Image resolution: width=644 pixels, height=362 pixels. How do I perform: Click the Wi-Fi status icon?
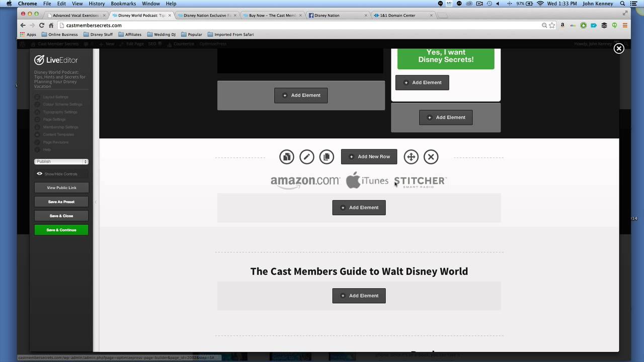click(x=540, y=4)
